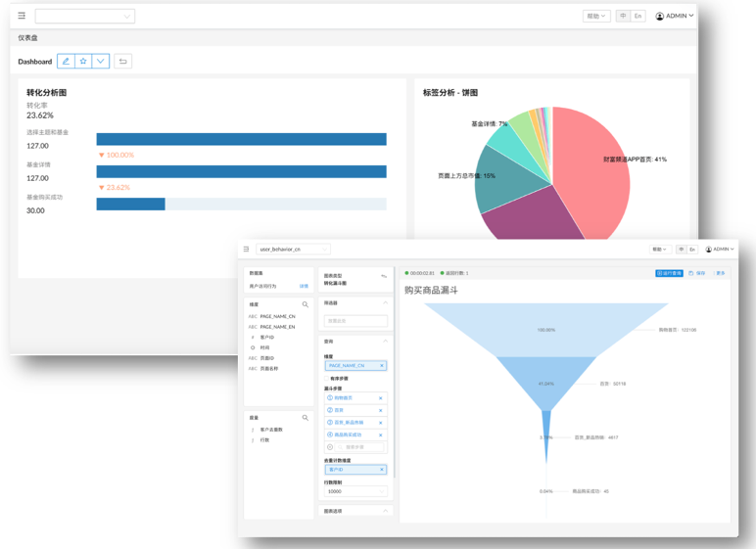Click the 基金详情 full-width bar
Image resolution: width=756 pixels, height=550 pixels.
241,171
